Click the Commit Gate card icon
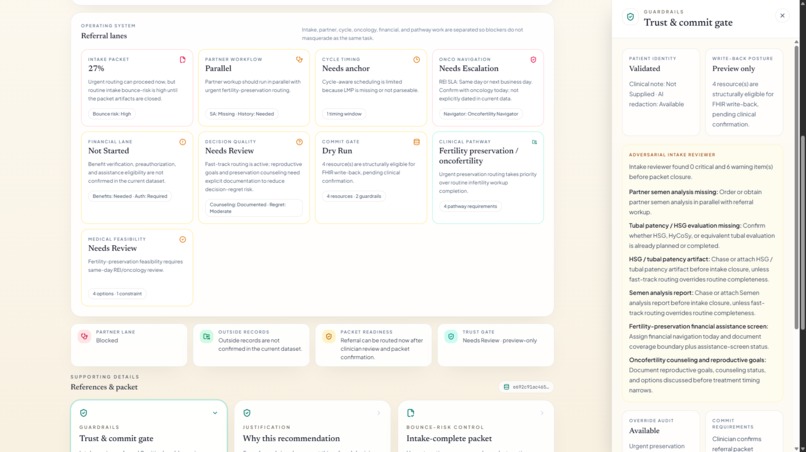806x452 pixels. [416, 142]
